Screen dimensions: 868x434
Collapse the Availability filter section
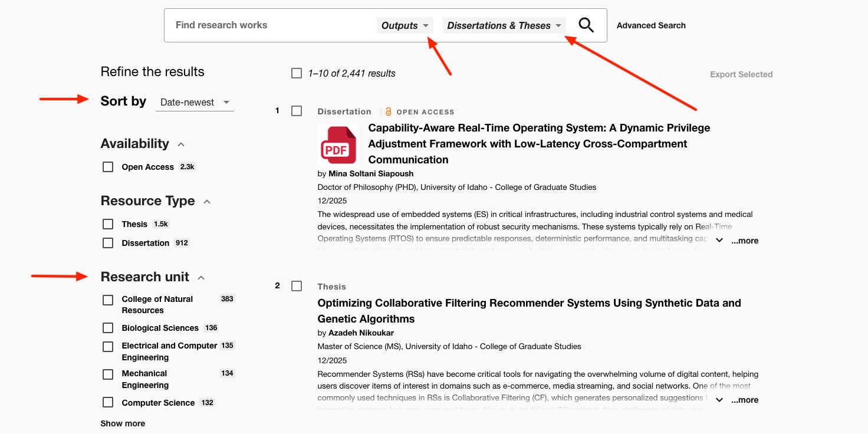pyautogui.click(x=181, y=144)
